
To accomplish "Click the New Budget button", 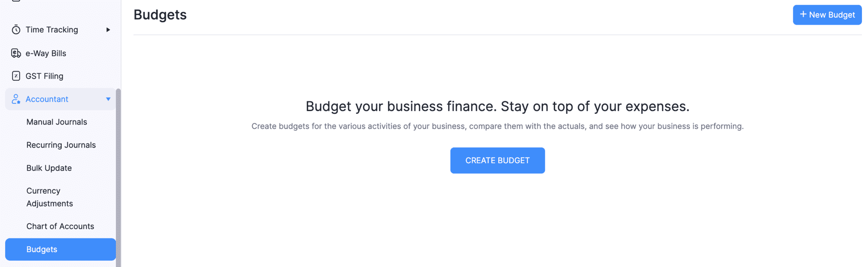I will tap(827, 14).
